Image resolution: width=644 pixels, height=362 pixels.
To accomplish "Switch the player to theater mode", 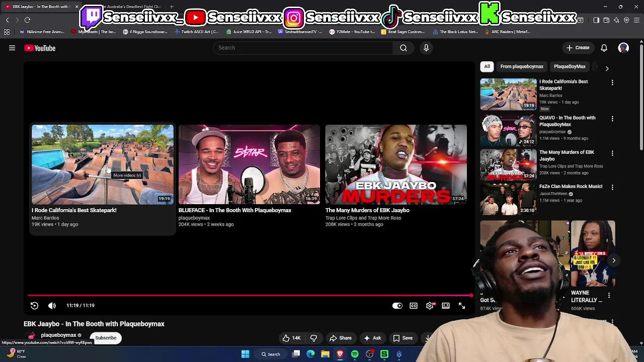I will [446, 306].
